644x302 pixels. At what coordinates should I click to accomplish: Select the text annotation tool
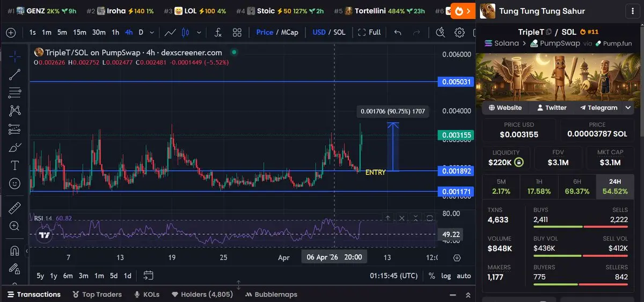click(x=15, y=166)
